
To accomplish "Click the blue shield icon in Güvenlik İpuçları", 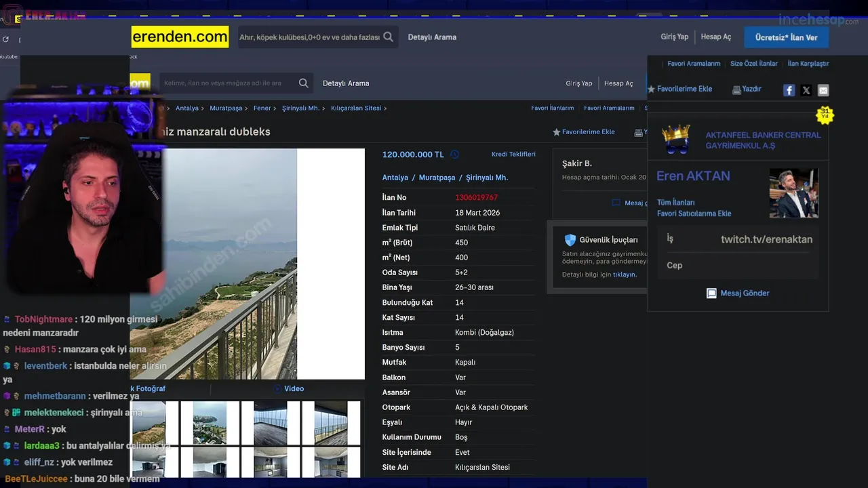I will (570, 240).
